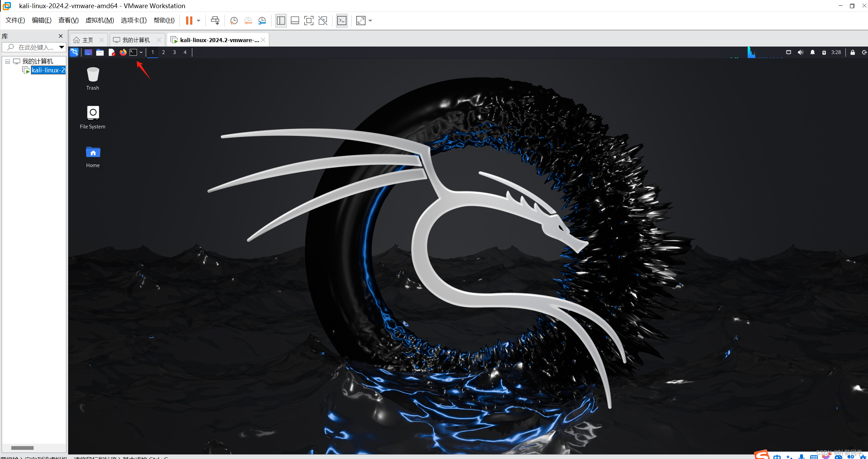Revert to snapshot using the orange-arrow clock icon

tap(248, 21)
